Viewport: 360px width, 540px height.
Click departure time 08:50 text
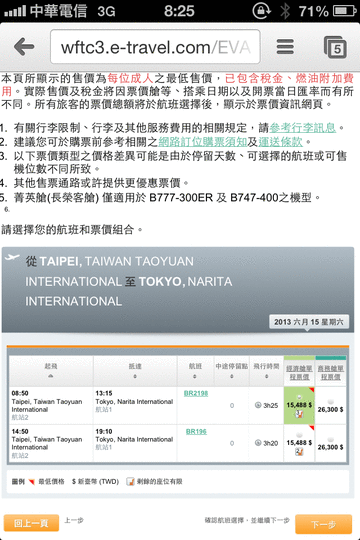coord(20,393)
